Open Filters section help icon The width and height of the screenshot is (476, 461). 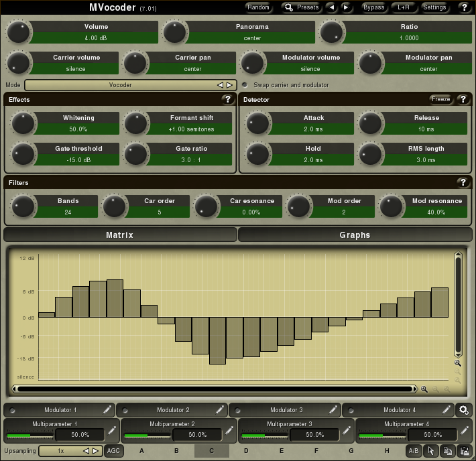(x=463, y=182)
